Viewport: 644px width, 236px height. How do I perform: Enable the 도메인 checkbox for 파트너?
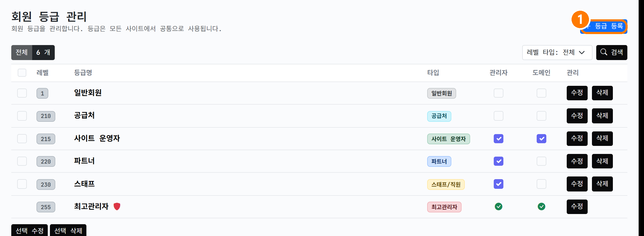click(541, 161)
